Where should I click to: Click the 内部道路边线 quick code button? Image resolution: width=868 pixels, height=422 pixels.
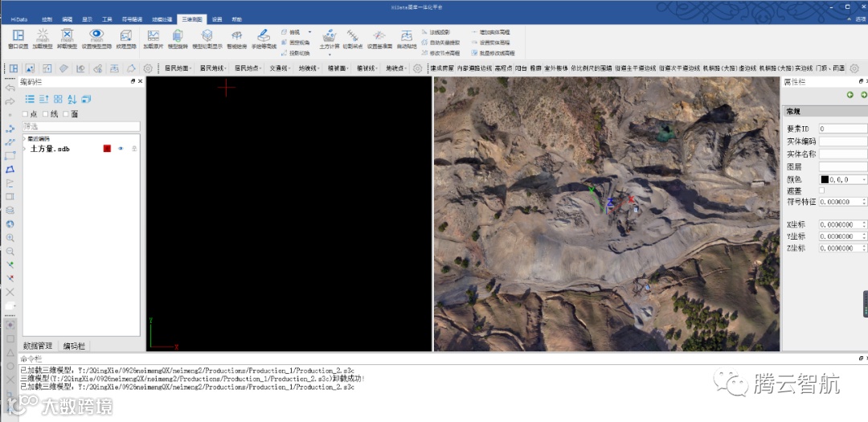[x=474, y=68]
